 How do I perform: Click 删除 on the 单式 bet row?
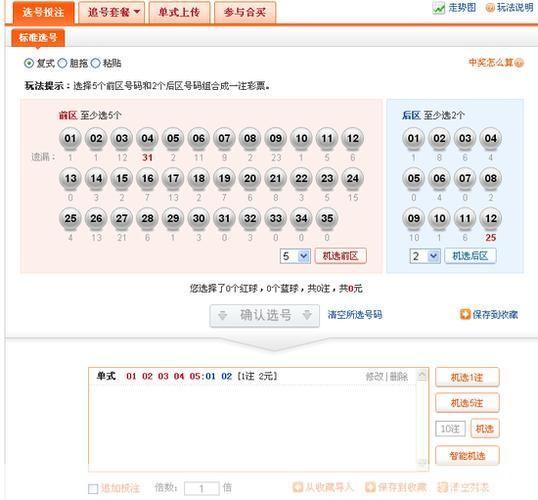tap(398, 377)
